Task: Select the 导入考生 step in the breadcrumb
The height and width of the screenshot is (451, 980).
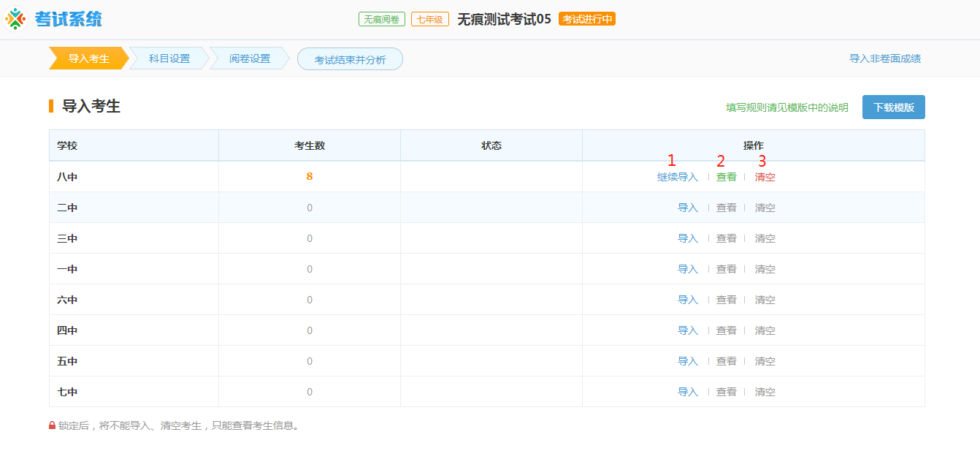Action: (x=88, y=58)
